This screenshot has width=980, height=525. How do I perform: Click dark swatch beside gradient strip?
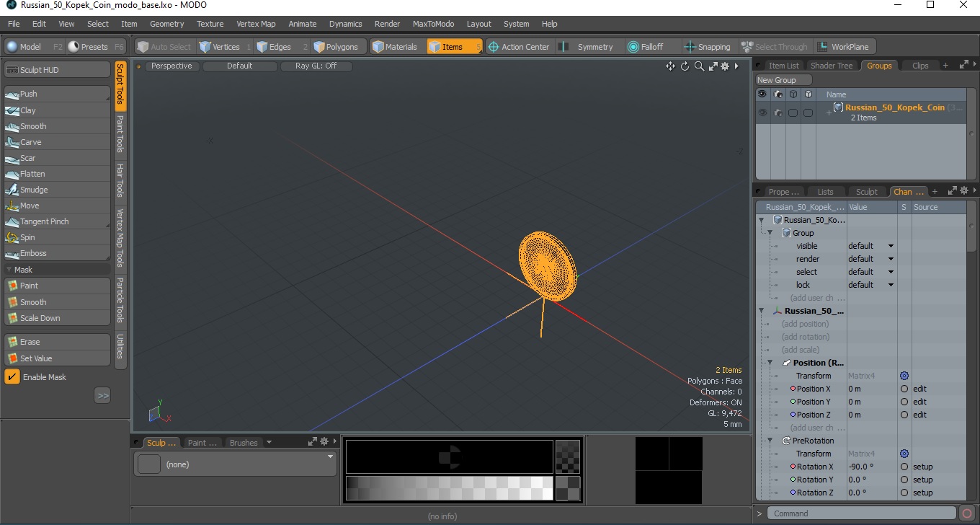pyautogui.click(x=568, y=488)
